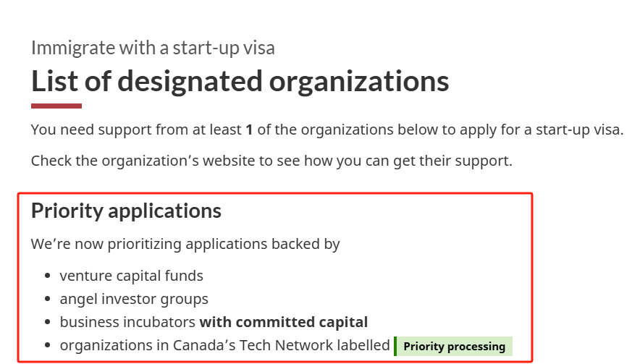Click the "Immigrate with a start-up visa" subtitle

(153, 48)
